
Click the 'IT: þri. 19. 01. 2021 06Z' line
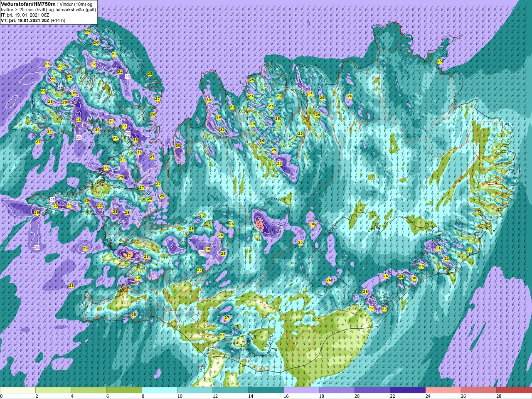25,15
